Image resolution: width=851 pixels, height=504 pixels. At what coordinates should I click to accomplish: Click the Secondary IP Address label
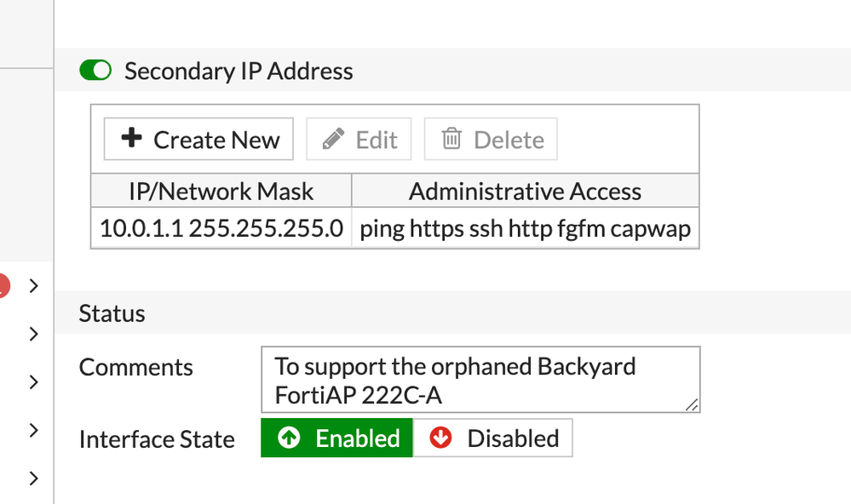click(239, 71)
